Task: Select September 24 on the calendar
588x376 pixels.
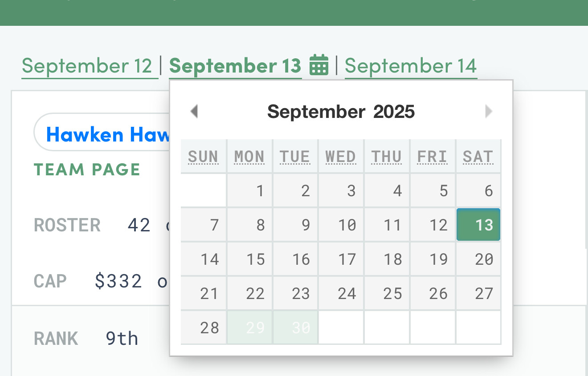Action: pyautogui.click(x=342, y=294)
